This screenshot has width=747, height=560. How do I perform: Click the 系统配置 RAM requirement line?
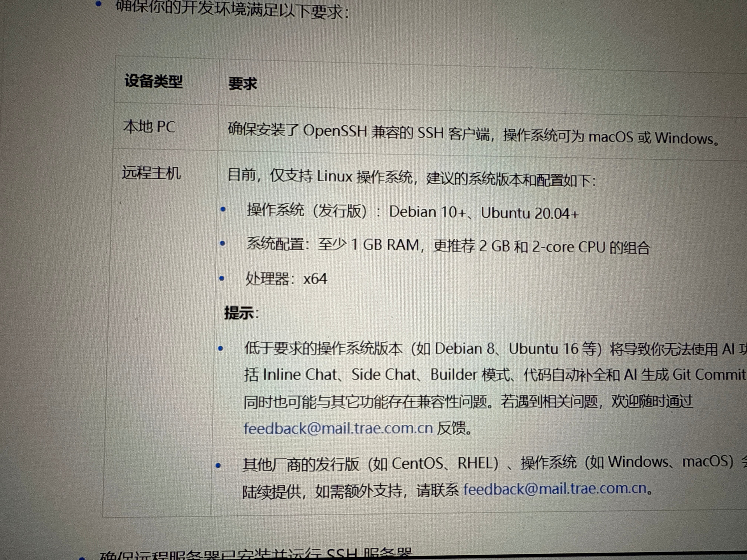(x=447, y=246)
